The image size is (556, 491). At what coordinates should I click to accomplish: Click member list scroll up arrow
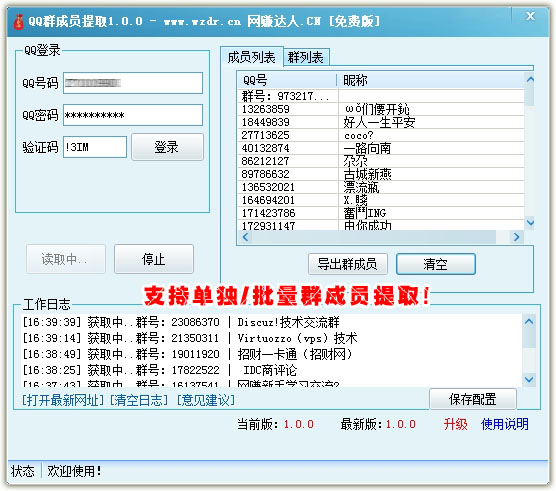530,79
